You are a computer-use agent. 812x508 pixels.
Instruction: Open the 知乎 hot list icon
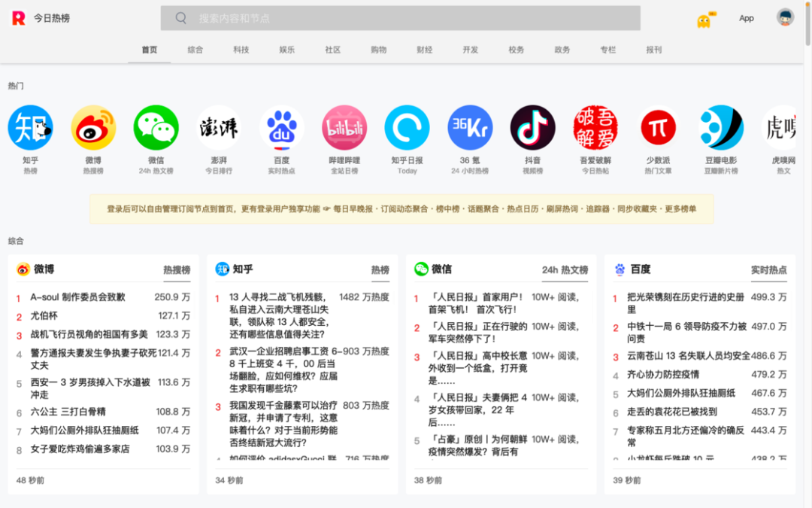[31, 127]
